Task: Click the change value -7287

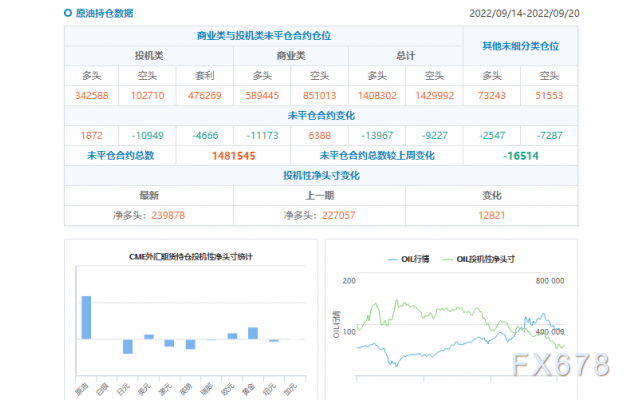Action: tap(549, 136)
